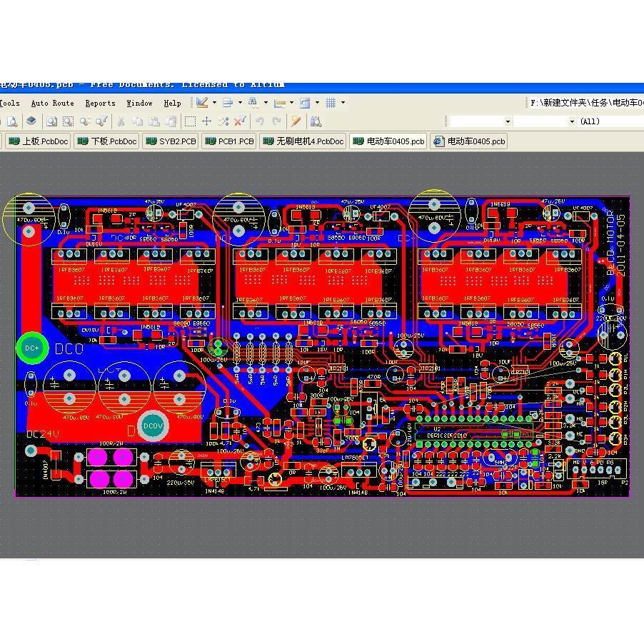Expand the Place Dimension dropdown arrow

coord(291,103)
